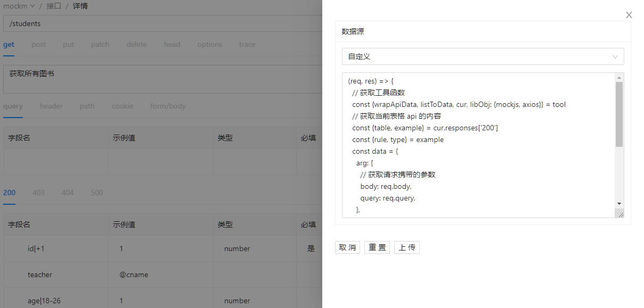
Task: Click the scrollbar up arrow in code editor
Action: click(x=619, y=77)
